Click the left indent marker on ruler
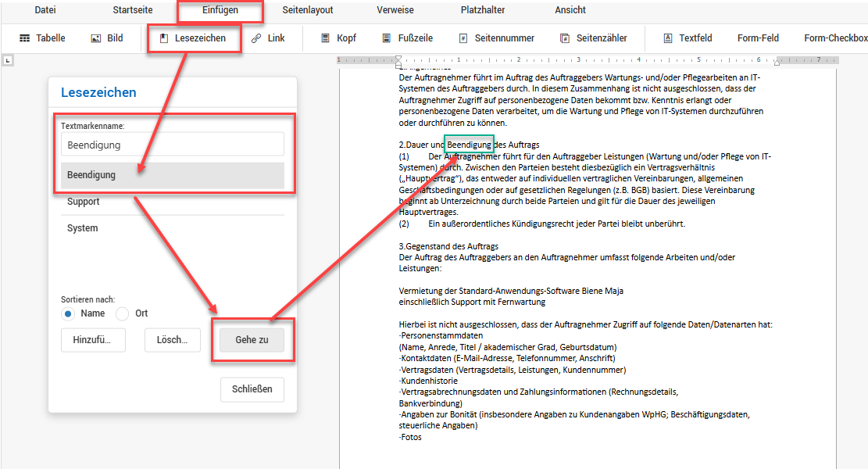The image size is (868, 469). pos(398,60)
